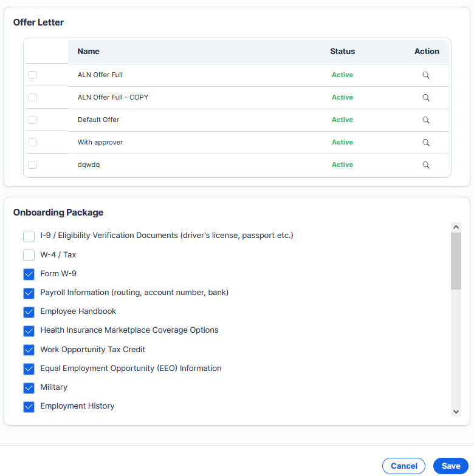Check the dqwdq offer letter checkbox
474x476 pixels.
[x=32, y=165]
